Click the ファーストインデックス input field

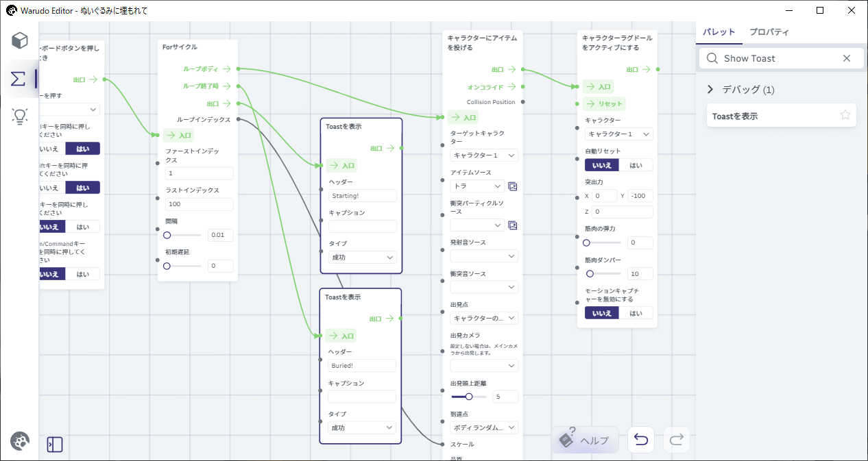(x=200, y=173)
